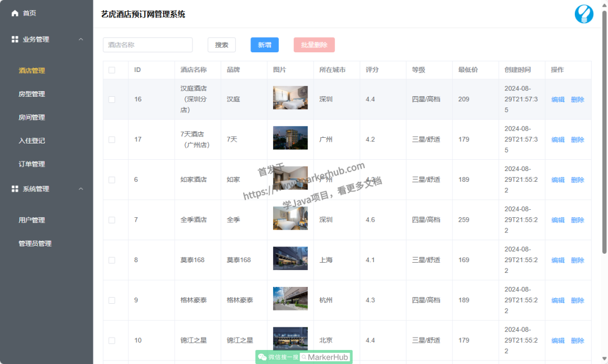This screenshot has height=364, width=608.
Task: Open the 汉庭酒店 room photo thumbnail
Action: click(290, 98)
